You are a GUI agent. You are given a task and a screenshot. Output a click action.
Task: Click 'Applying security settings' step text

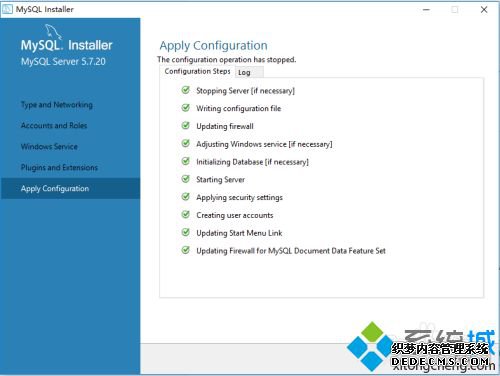(239, 197)
